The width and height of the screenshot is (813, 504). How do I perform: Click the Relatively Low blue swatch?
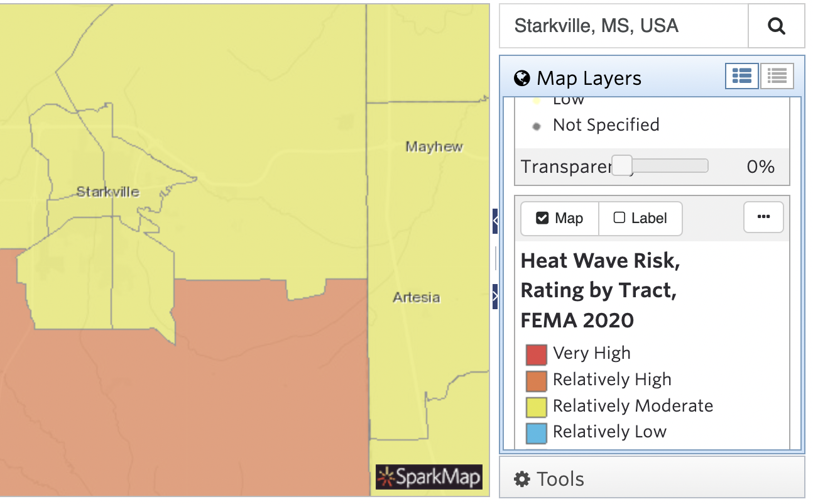point(536,433)
